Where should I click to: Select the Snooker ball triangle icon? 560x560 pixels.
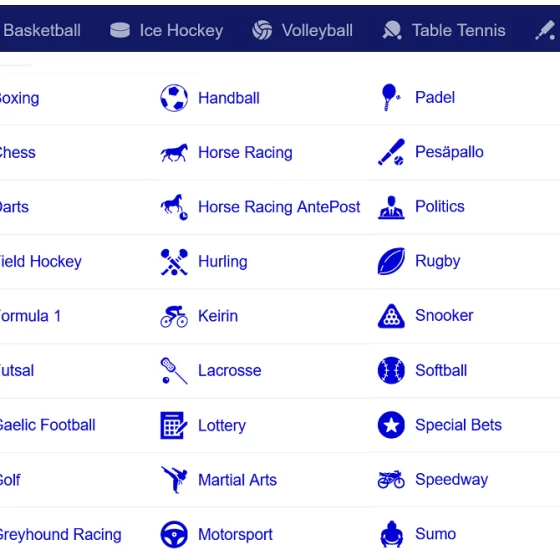[391, 316]
